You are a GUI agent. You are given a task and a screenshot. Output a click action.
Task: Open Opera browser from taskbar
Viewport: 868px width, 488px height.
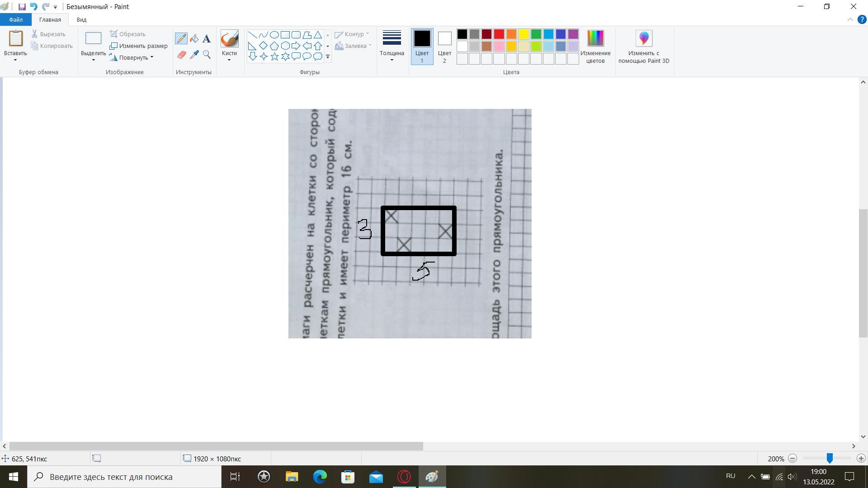[404, 477]
